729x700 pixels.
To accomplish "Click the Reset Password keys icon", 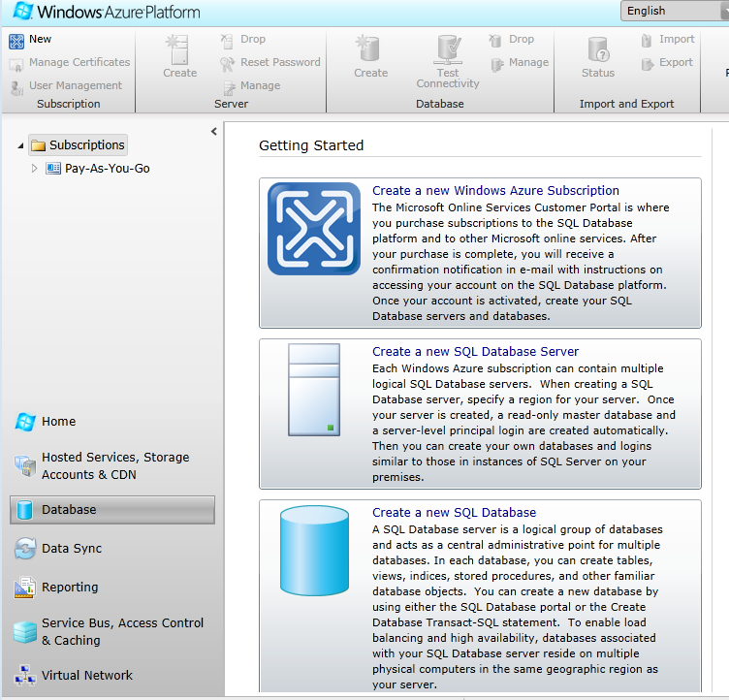I will click(x=227, y=64).
